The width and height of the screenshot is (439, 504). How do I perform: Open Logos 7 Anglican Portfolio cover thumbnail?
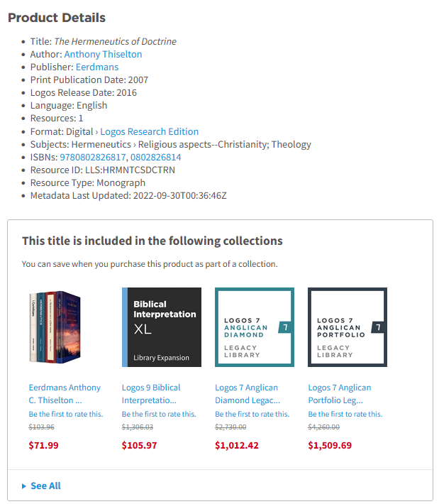pyautogui.click(x=348, y=327)
